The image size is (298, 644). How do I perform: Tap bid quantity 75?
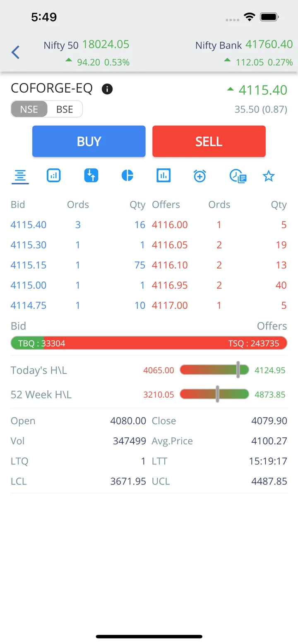pyautogui.click(x=140, y=265)
